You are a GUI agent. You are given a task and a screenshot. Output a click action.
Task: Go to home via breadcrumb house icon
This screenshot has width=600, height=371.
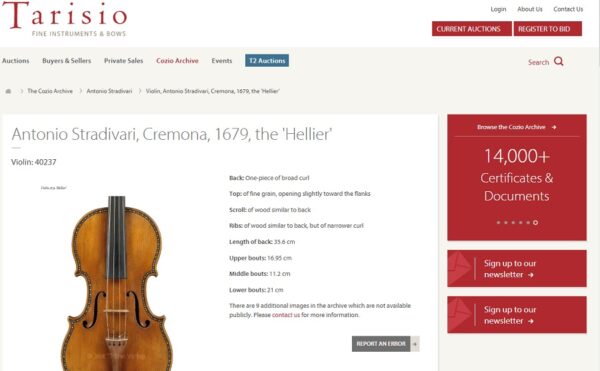tap(8, 91)
